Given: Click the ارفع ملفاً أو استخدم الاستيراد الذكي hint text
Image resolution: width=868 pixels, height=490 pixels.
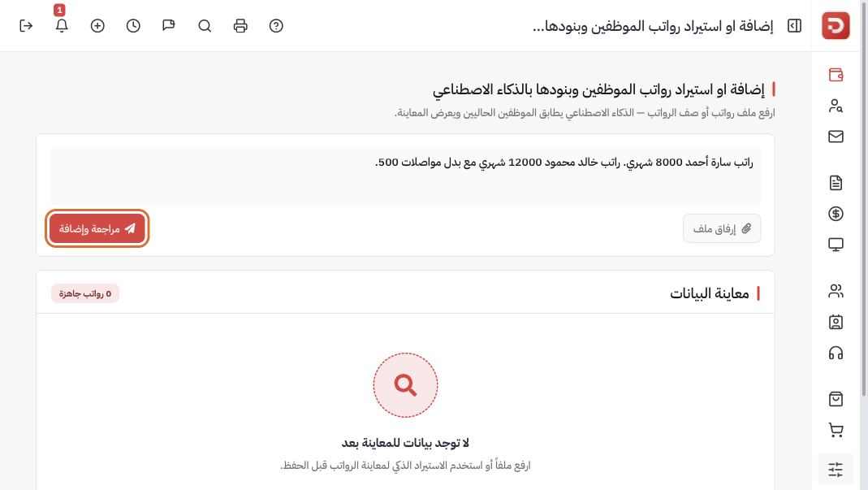Looking at the screenshot, I should (405, 466).
